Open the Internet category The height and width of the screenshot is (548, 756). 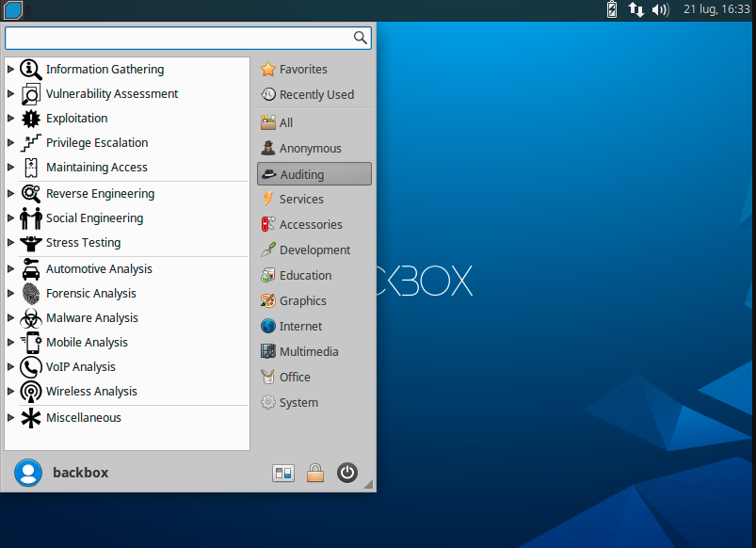[314, 327]
